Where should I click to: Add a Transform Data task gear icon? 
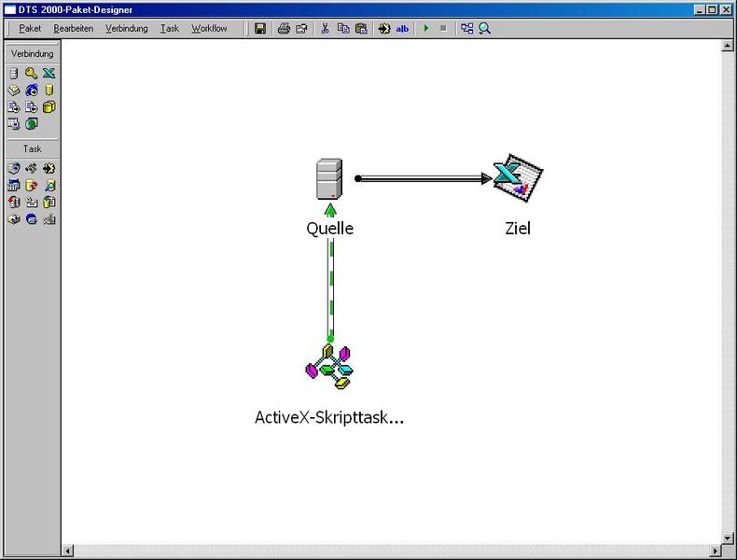click(x=49, y=168)
